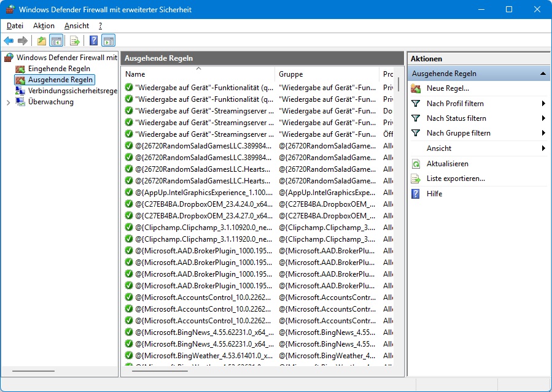Click the AppUp.IntelGraphicsExpe... Gruppe cell

click(x=327, y=192)
